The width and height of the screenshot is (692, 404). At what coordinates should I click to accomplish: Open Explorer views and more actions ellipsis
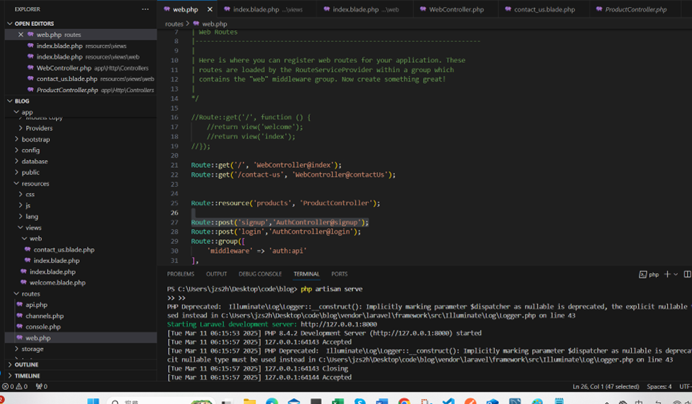(x=145, y=9)
